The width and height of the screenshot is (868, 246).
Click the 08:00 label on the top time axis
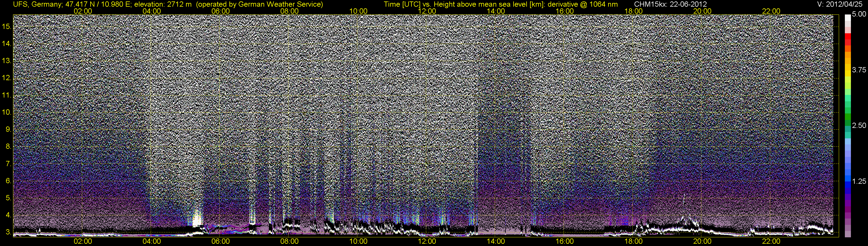pos(289,11)
